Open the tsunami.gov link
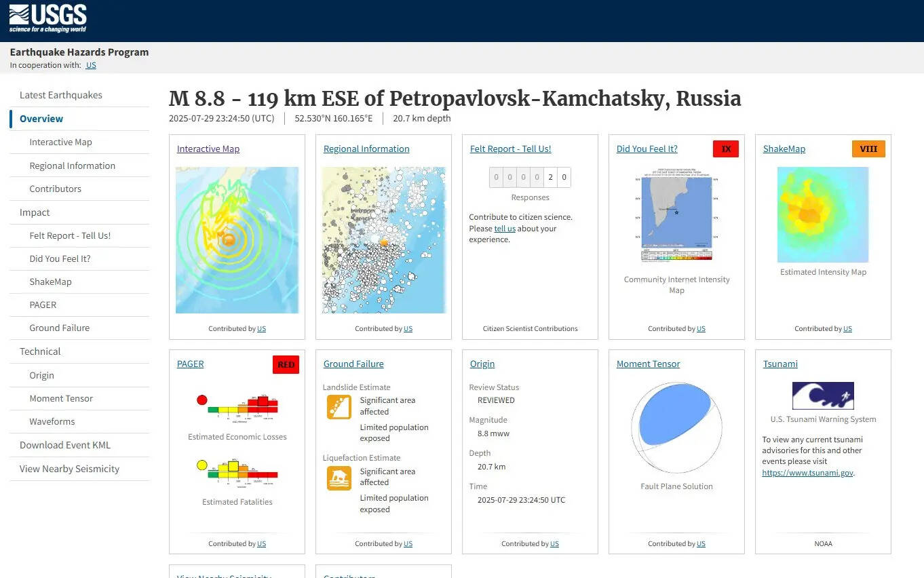This screenshot has height=578, width=924. tap(807, 473)
